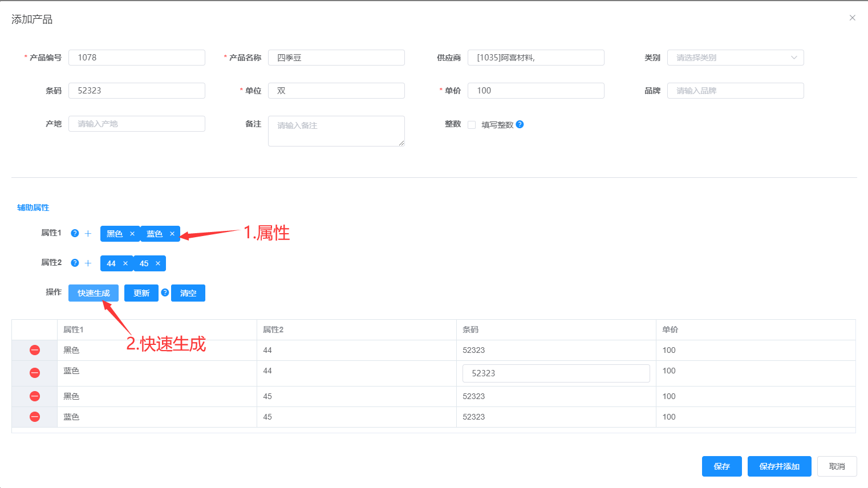
Task: Delete the first row 黑色 44
Action: 35,350
